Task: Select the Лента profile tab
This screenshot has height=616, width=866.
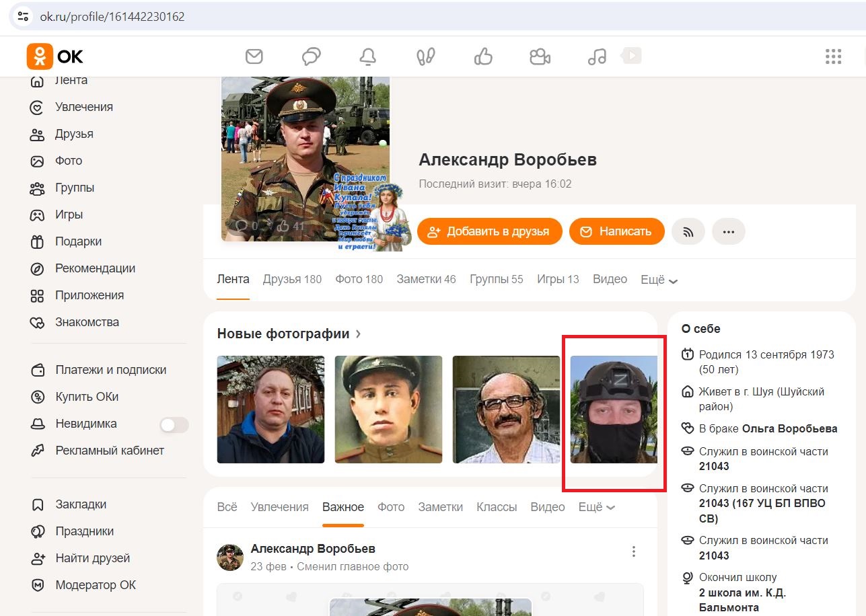Action: click(233, 279)
